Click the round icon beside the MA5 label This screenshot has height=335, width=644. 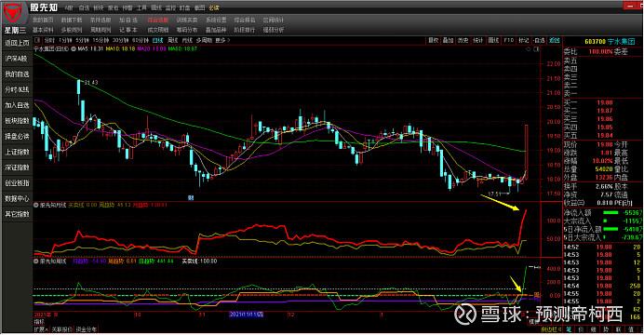tap(74, 48)
